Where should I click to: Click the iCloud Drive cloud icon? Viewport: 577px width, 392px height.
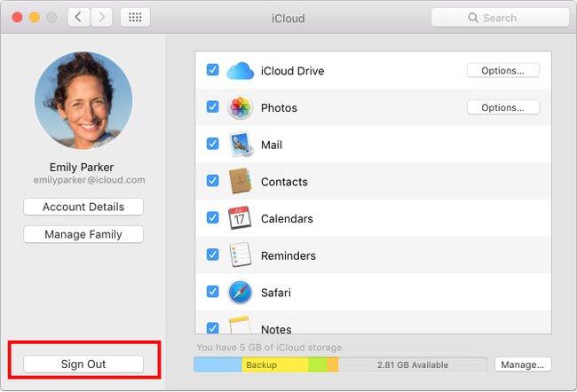[240, 71]
